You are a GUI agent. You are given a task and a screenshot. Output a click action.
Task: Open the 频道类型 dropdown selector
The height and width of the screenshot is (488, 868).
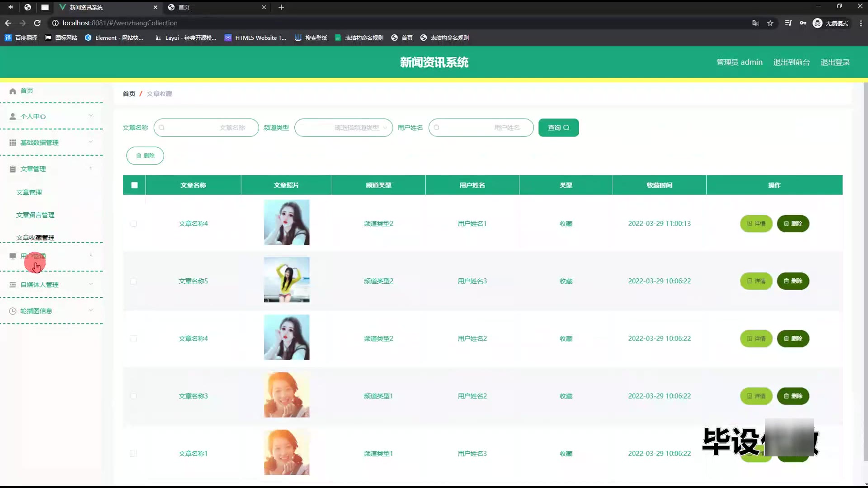344,128
